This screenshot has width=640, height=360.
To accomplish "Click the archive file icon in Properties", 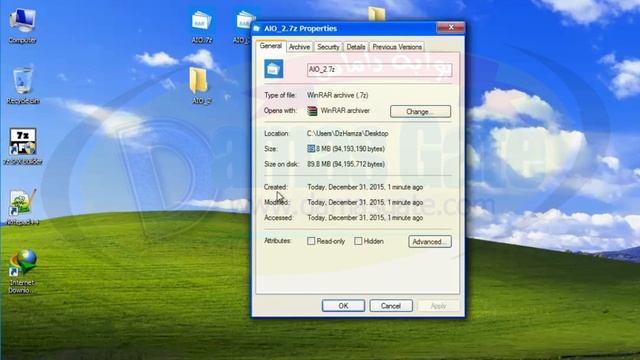I will pos(273,69).
